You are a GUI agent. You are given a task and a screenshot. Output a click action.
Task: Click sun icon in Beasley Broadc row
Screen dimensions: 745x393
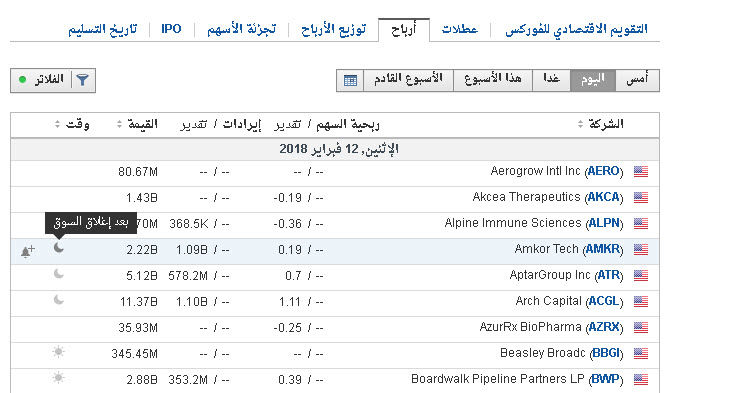coord(58,352)
